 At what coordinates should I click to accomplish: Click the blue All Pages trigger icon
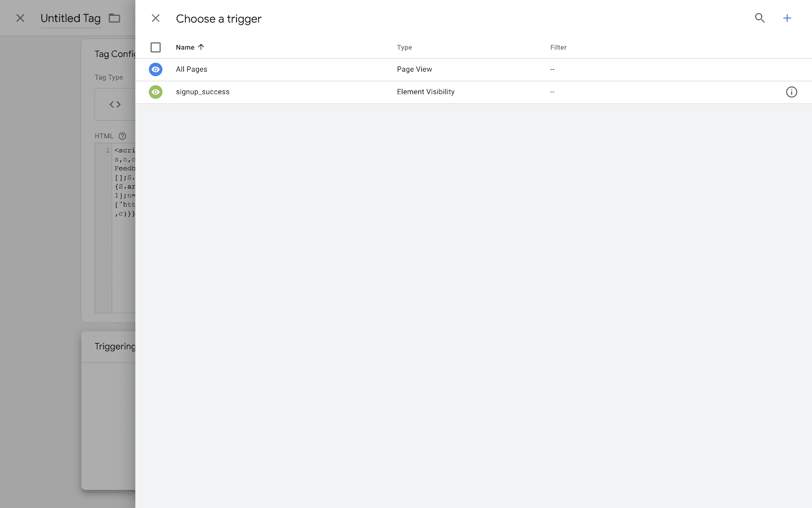point(156,69)
